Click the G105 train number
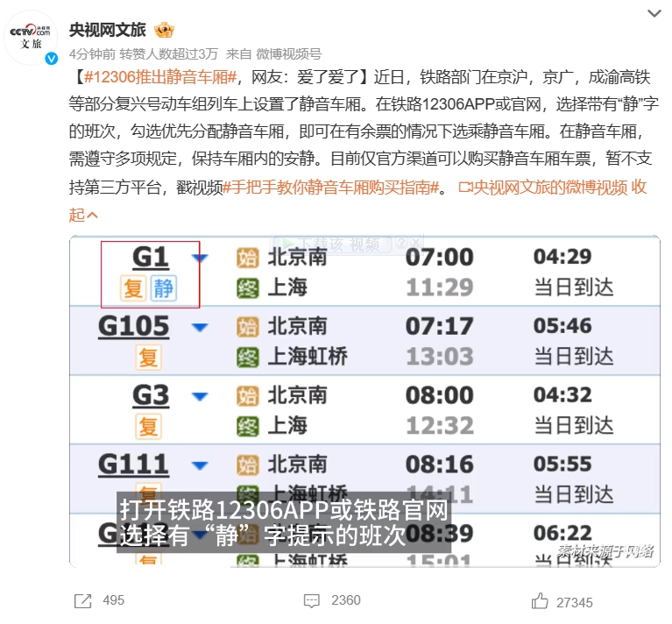 tap(133, 327)
